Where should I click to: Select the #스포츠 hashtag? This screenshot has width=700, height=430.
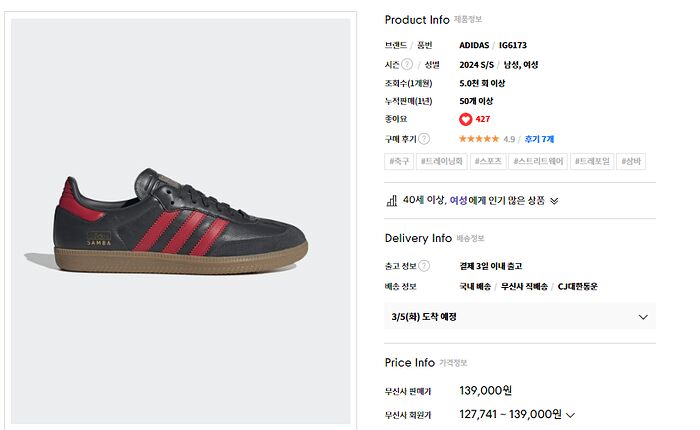(488, 161)
